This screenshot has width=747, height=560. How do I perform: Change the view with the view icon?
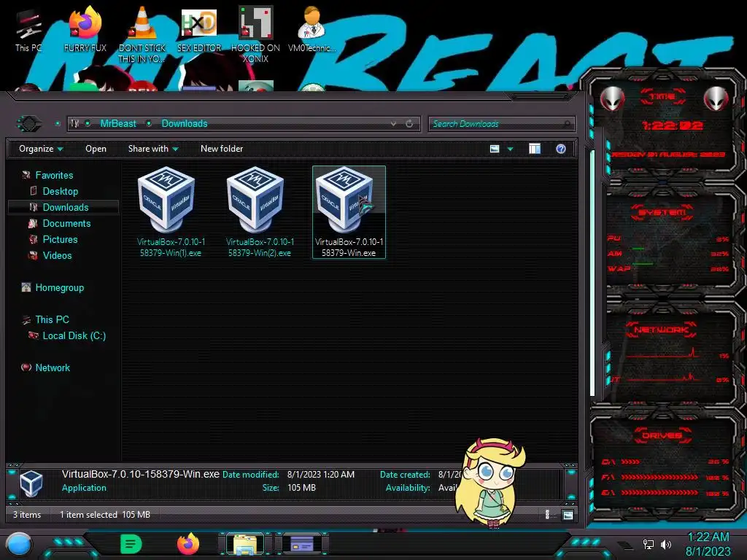495,149
